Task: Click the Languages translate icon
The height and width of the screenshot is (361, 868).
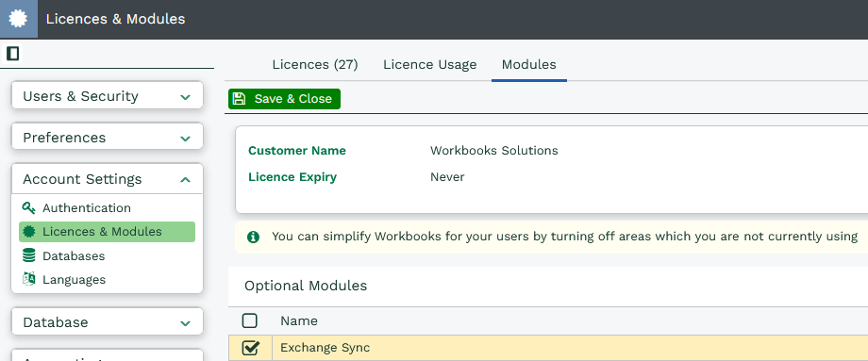Action: point(29,279)
